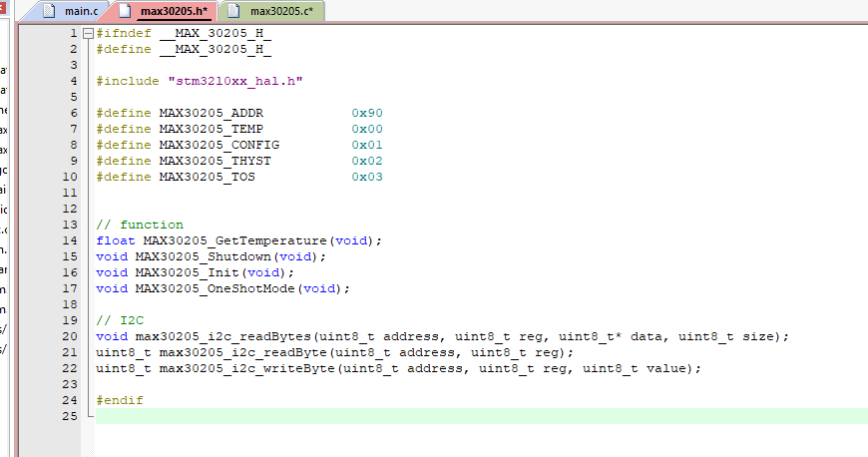Click the file icon on main.c tab
868x457 pixels.
[x=47, y=12]
